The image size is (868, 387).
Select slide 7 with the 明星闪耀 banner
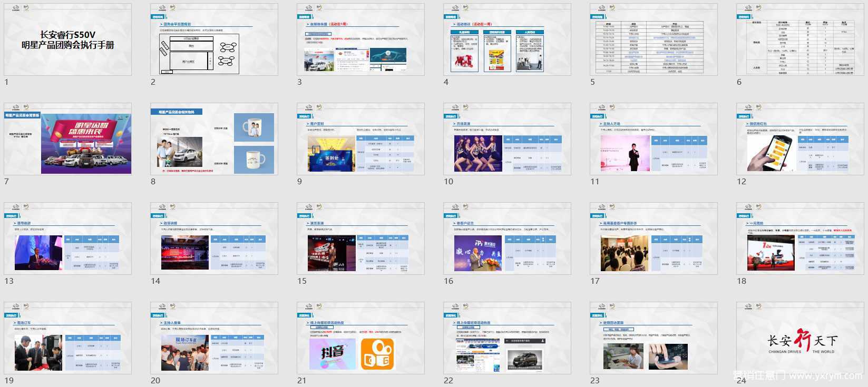[67, 139]
